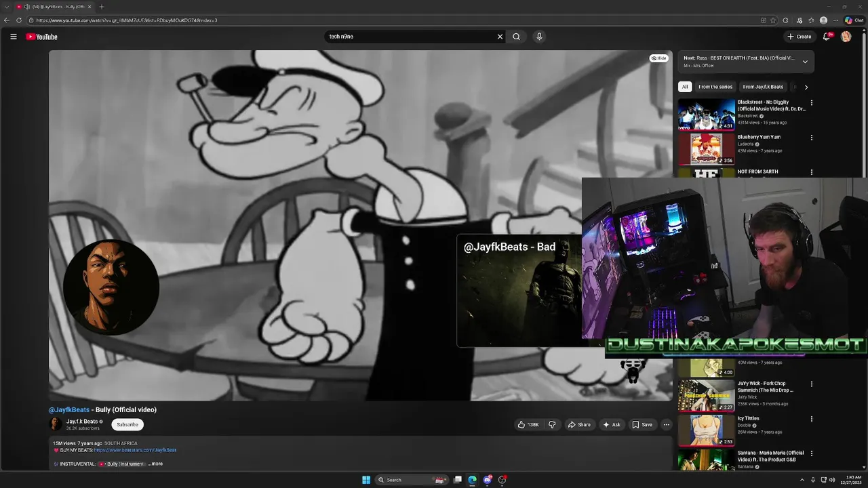Open options for No Diggity video
The width and height of the screenshot is (868, 488).
(x=811, y=103)
